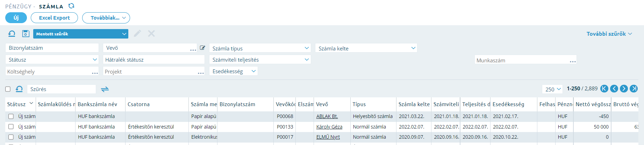Reset filters with the undo arrow icon

pyautogui.click(x=12, y=34)
